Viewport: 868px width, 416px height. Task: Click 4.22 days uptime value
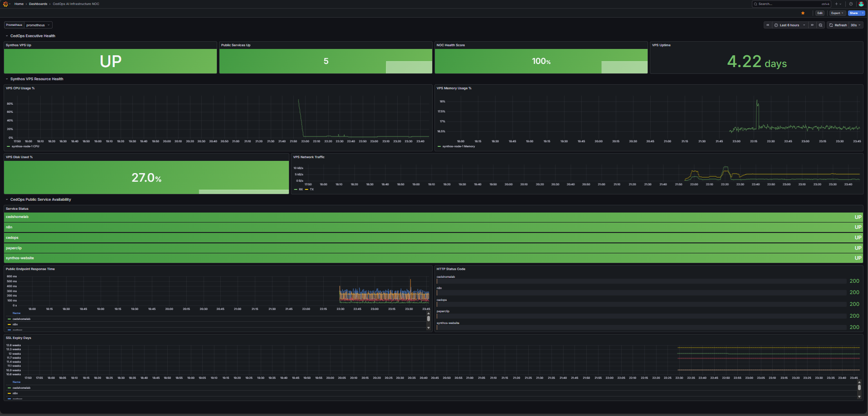[757, 61]
